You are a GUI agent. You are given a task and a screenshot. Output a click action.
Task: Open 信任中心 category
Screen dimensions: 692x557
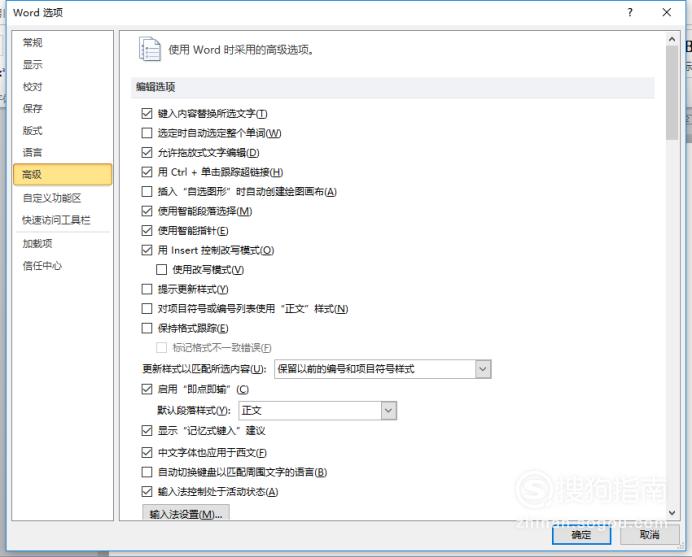62,265
